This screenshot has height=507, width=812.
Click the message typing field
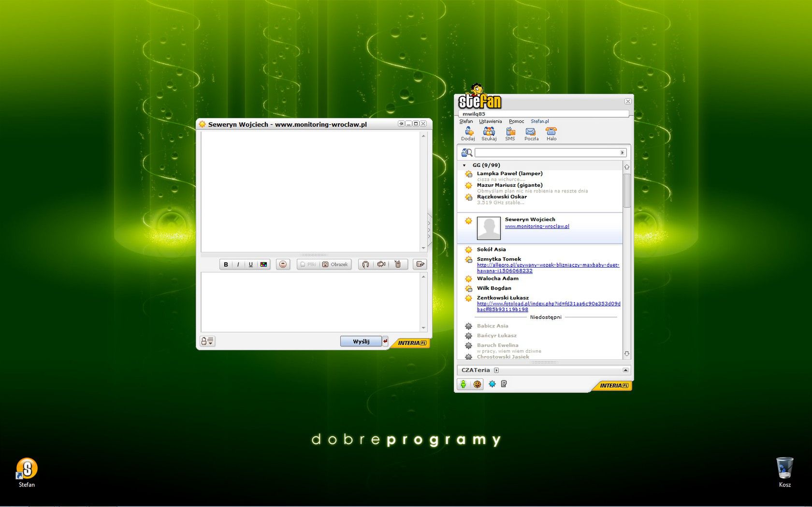coord(310,302)
